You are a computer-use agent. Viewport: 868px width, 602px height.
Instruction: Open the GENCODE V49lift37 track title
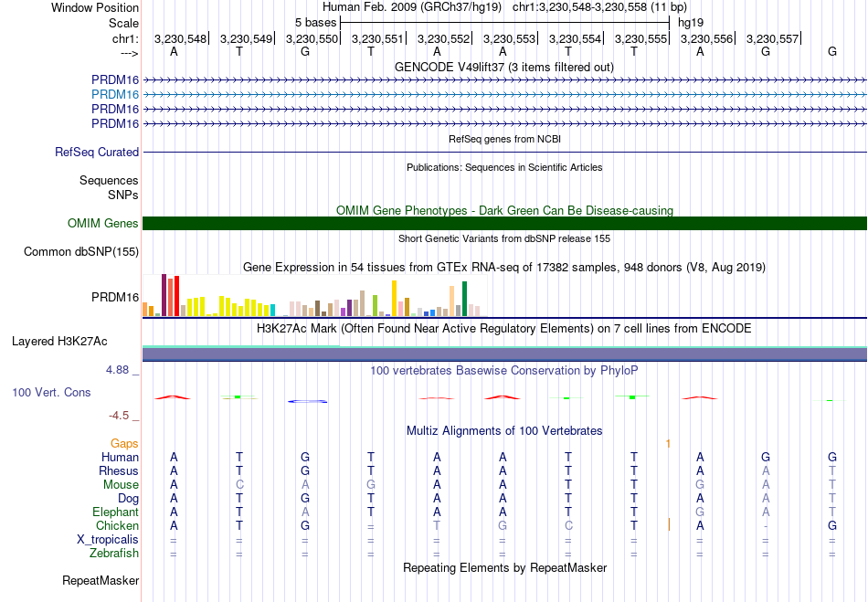click(x=503, y=67)
